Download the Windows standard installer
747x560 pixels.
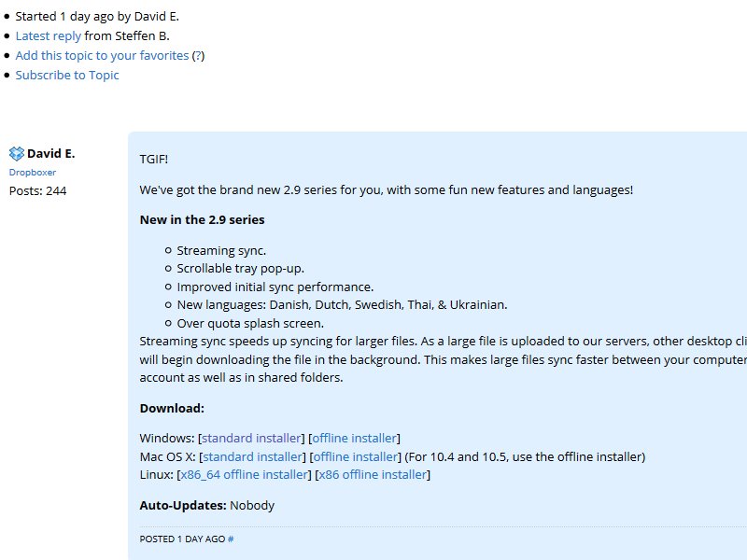click(x=251, y=438)
